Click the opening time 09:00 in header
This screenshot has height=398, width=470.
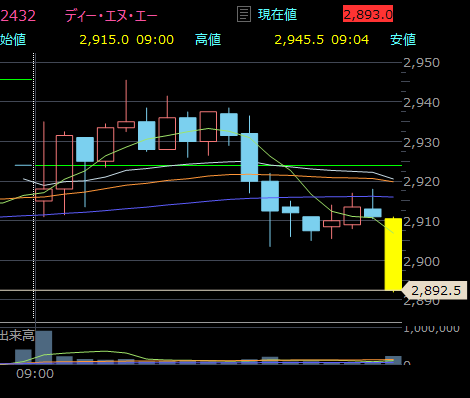(155, 40)
